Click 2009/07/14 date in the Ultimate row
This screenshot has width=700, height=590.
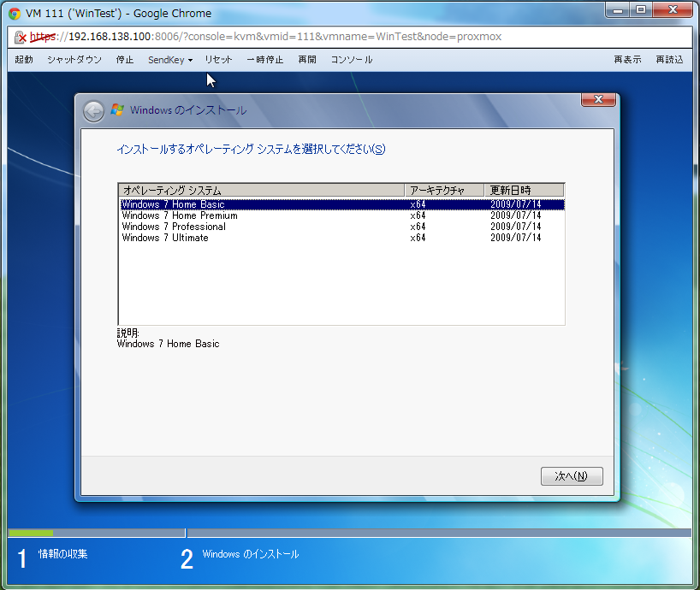[x=516, y=238]
